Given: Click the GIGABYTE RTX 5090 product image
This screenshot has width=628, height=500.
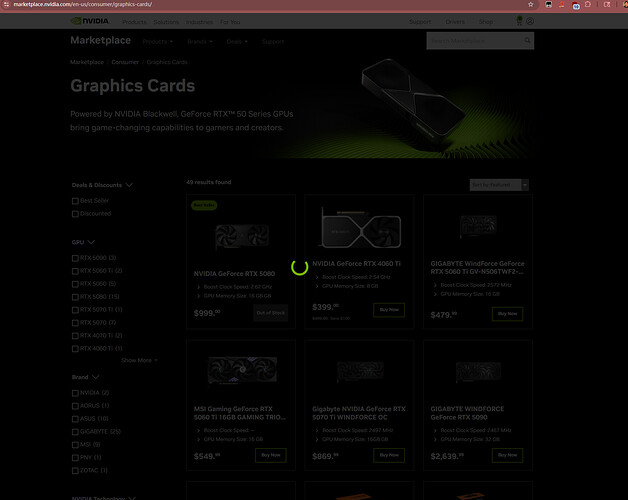Looking at the screenshot, I should (478, 371).
